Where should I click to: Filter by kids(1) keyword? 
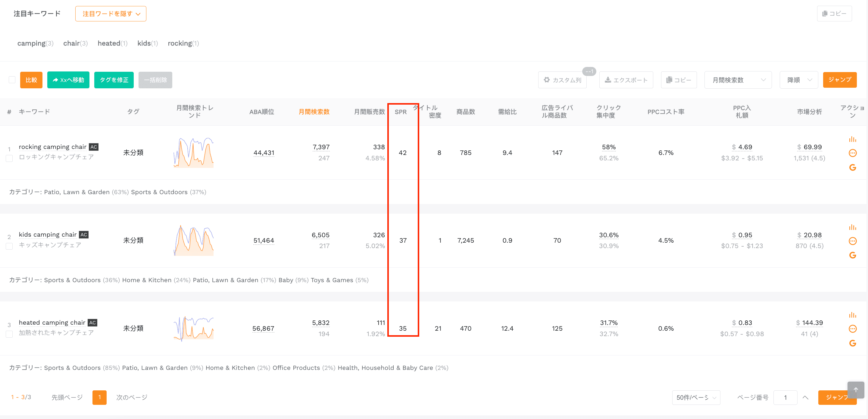pos(148,43)
